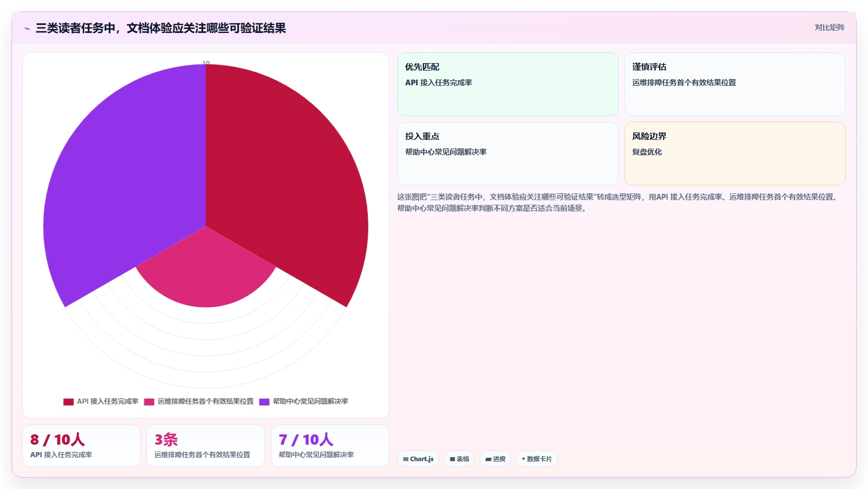
Task: Select the 进度 tag chip
Action: click(495, 459)
